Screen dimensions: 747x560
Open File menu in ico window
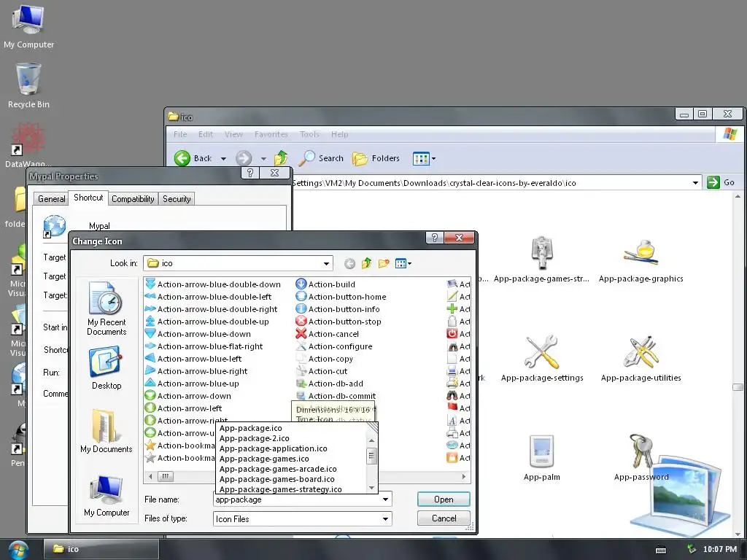point(180,134)
